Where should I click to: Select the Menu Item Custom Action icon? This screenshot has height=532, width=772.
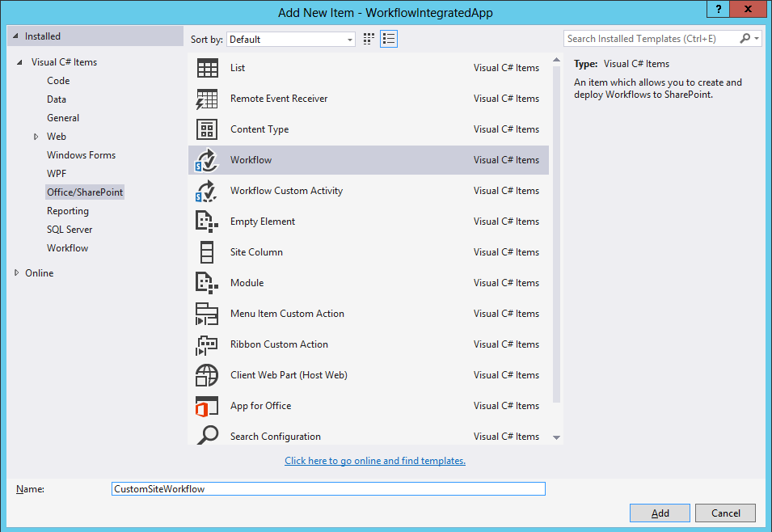(207, 314)
